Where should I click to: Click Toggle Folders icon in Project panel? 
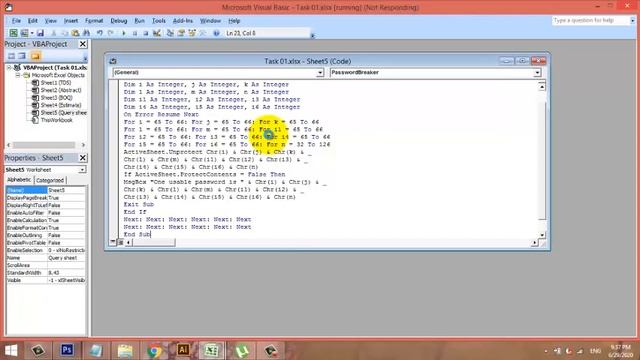[x=36, y=56]
